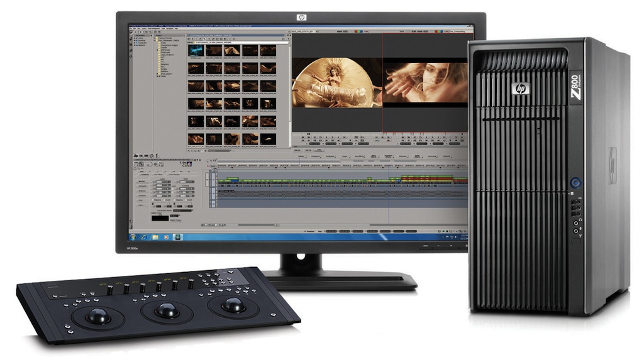Click the Match Color button
This screenshot has height=360, width=644.
point(175,220)
